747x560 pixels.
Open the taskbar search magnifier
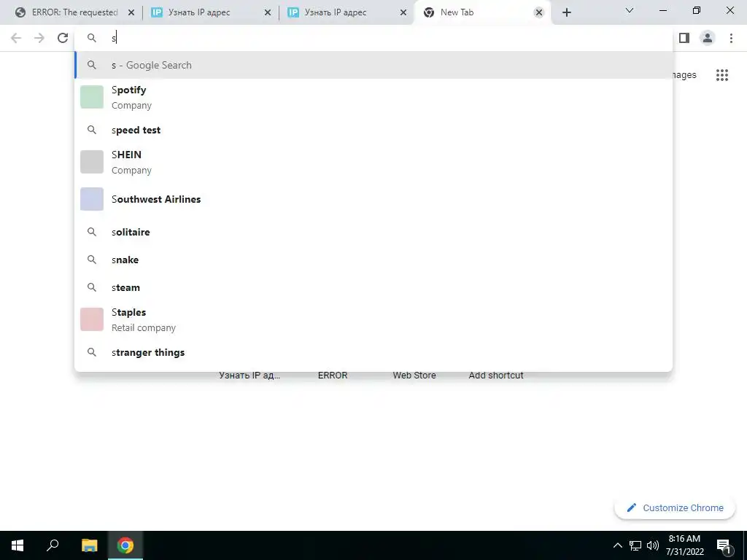coord(53,545)
